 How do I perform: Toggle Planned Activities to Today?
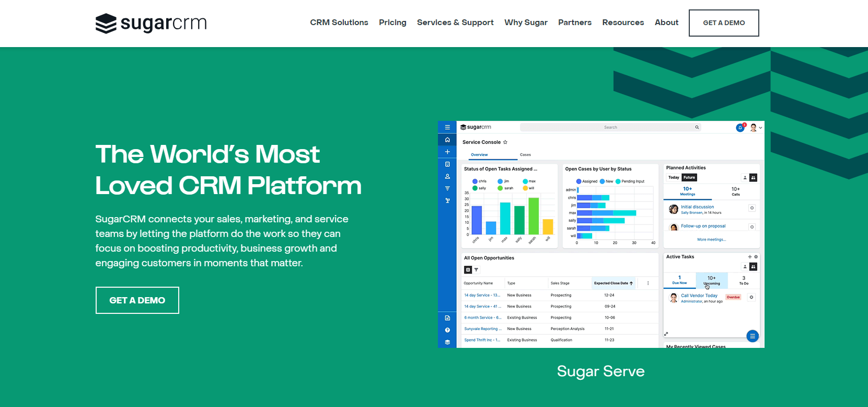point(674,177)
